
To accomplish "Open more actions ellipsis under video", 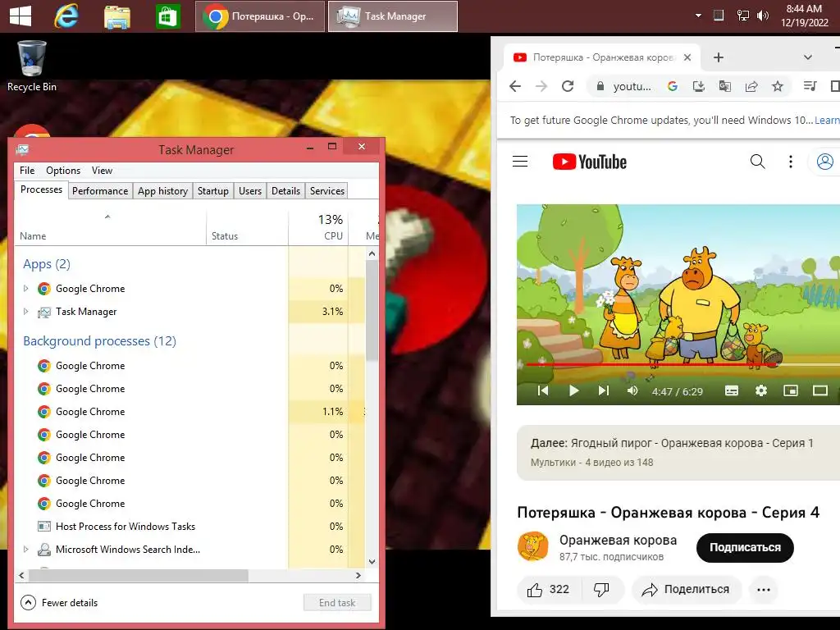I will (764, 590).
